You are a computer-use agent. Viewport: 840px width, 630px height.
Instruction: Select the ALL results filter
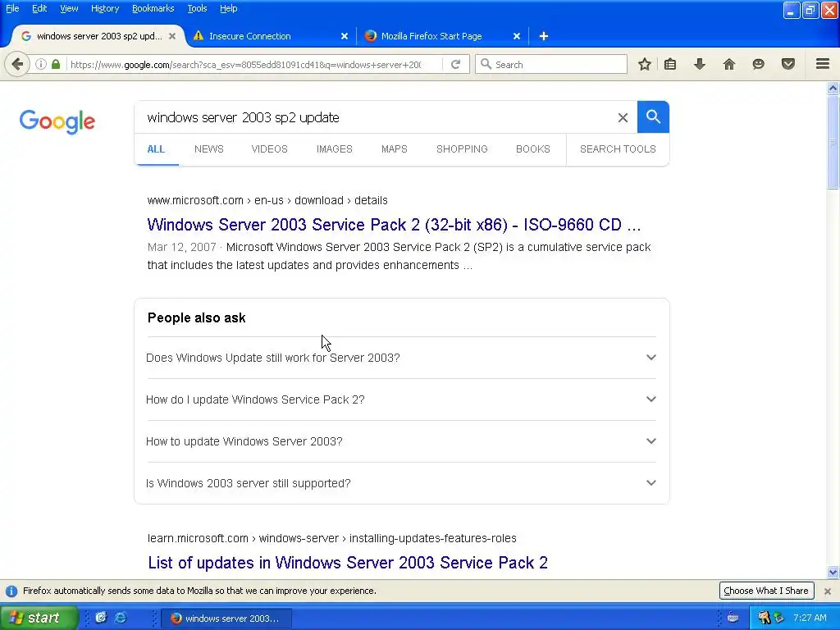click(x=156, y=149)
